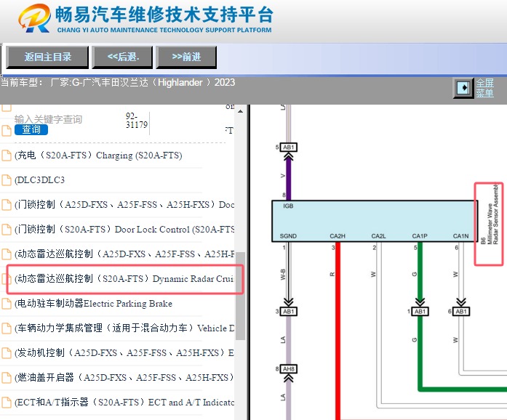Open 门锁控制 (A25D-FXS、A25F-FSS、A25H-FXS) item
The image size is (507, 420).
124,204
